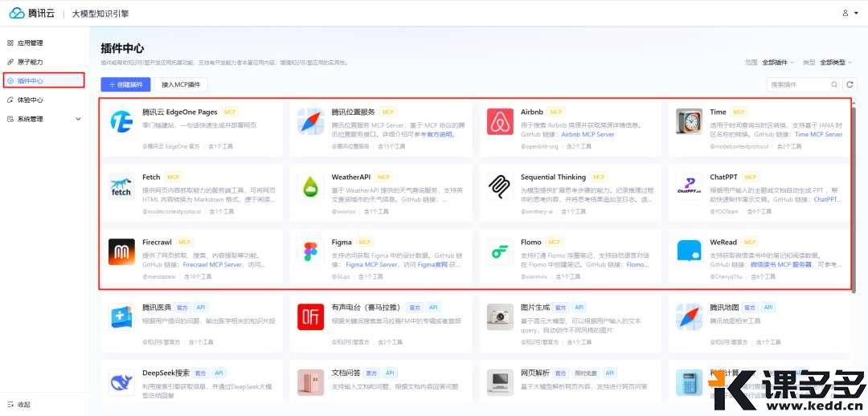Screen dimensions: 868x416
Task: Open the 有声电台 (喜马拉雅) icon
Action: pyautogui.click(x=310, y=317)
